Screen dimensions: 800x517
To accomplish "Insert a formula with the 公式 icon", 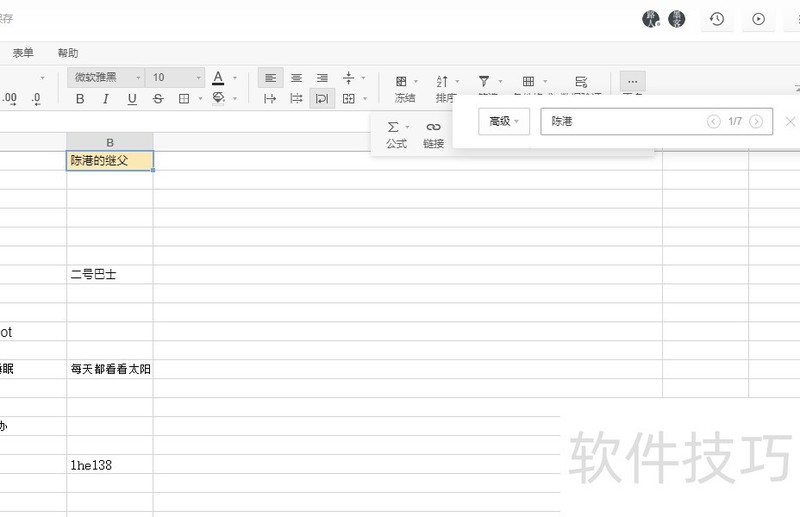I will pyautogui.click(x=393, y=127).
